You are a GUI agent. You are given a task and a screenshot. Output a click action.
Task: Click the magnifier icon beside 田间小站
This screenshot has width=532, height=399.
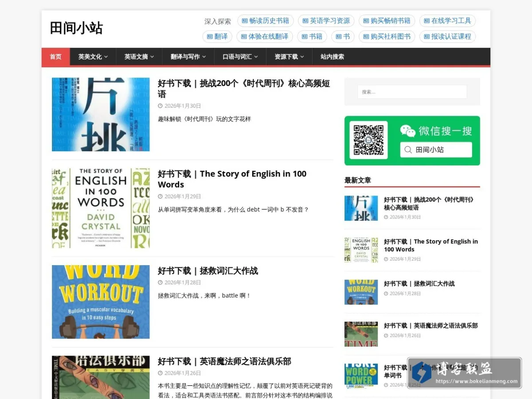408,150
